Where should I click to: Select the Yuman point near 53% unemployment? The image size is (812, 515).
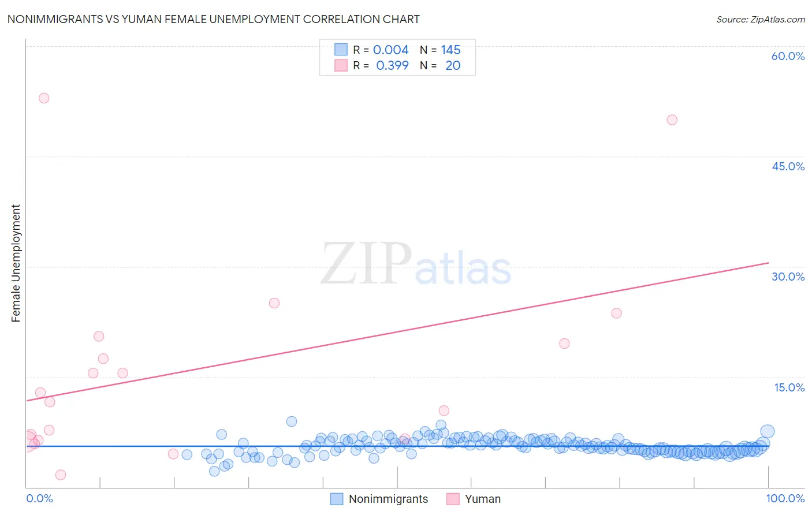point(44,98)
